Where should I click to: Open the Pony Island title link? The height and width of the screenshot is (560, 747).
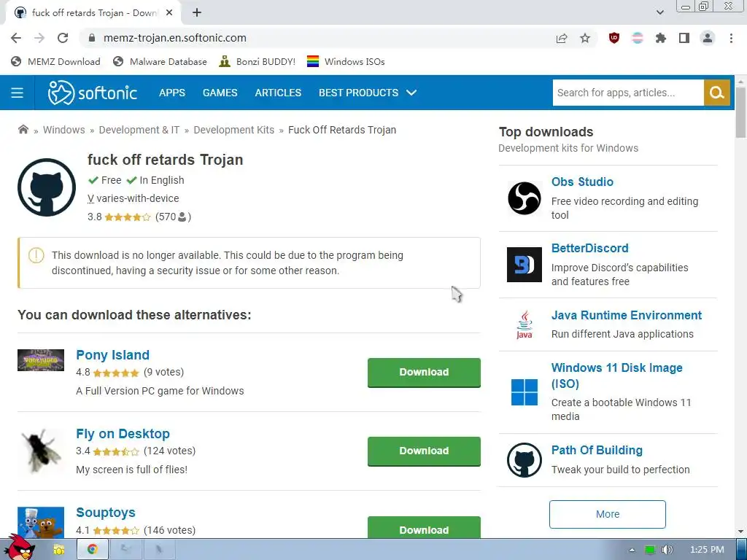pos(112,355)
